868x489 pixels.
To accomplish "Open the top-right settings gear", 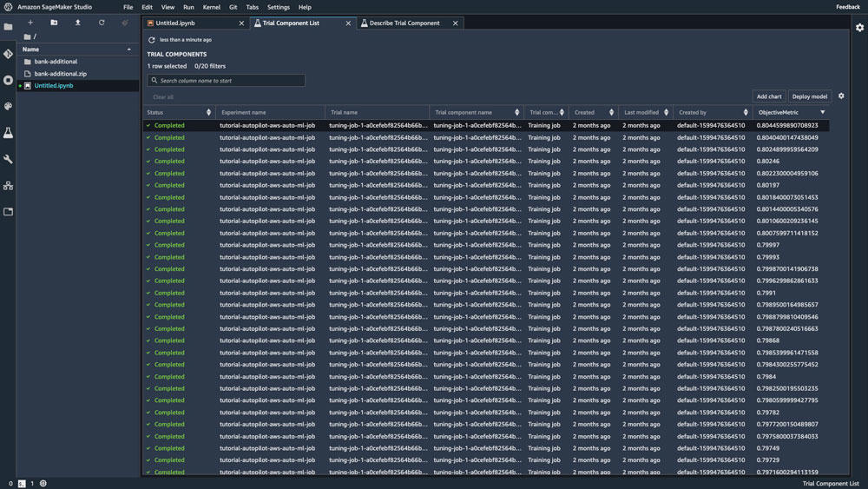I will pyautogui.click(x=859, y=27).
